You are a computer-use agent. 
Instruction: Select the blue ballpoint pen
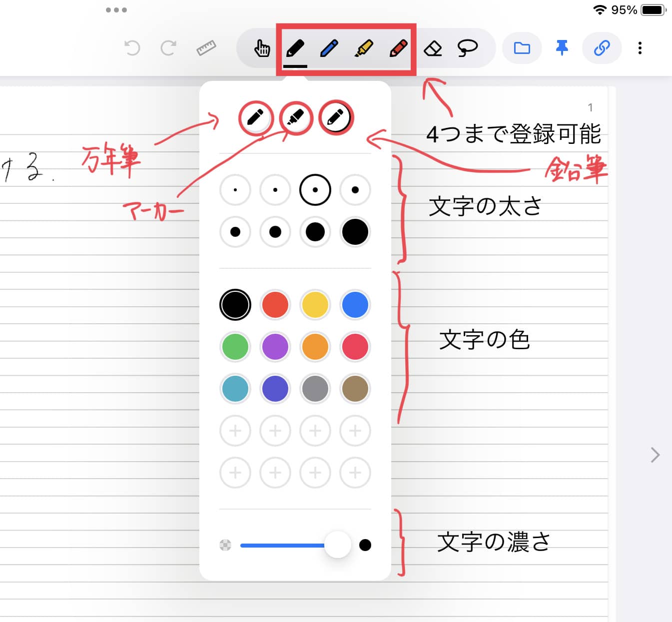click(329, 48)
